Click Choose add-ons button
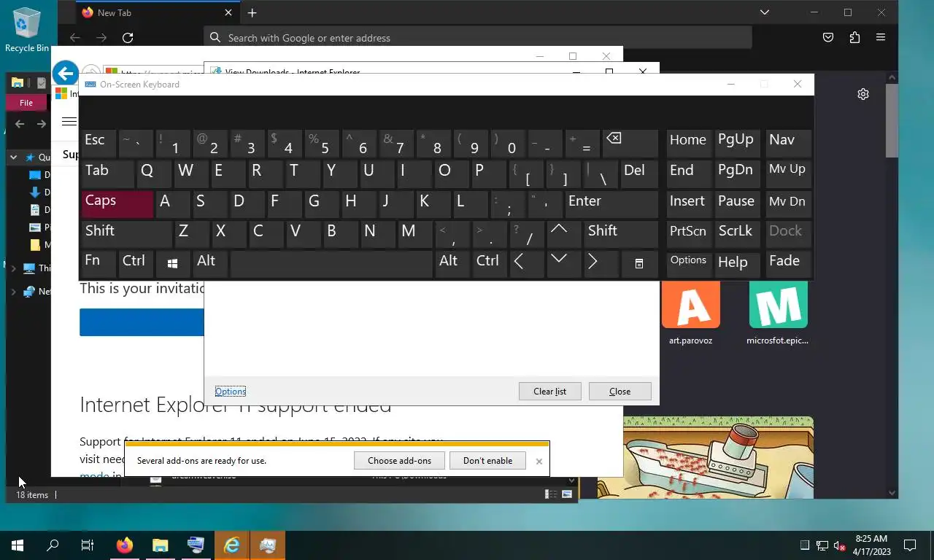 [x=399, y=461]
